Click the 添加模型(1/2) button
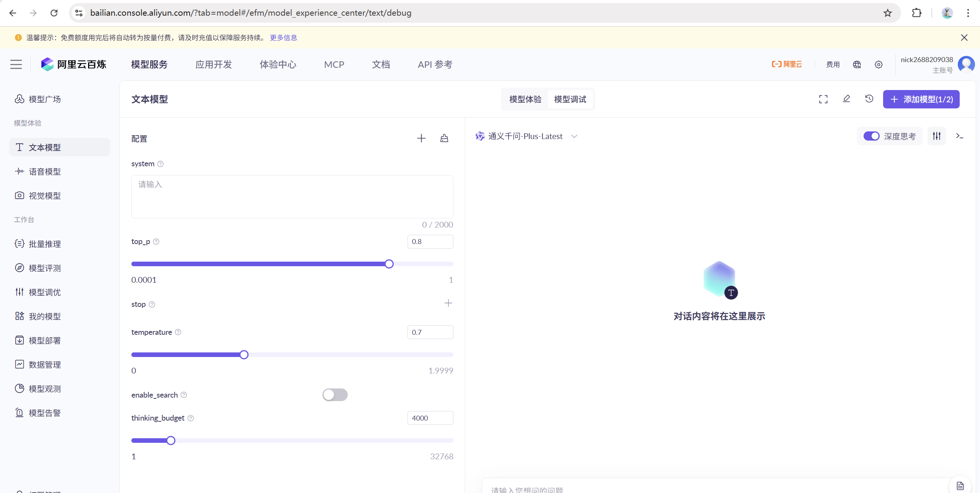 921,99
